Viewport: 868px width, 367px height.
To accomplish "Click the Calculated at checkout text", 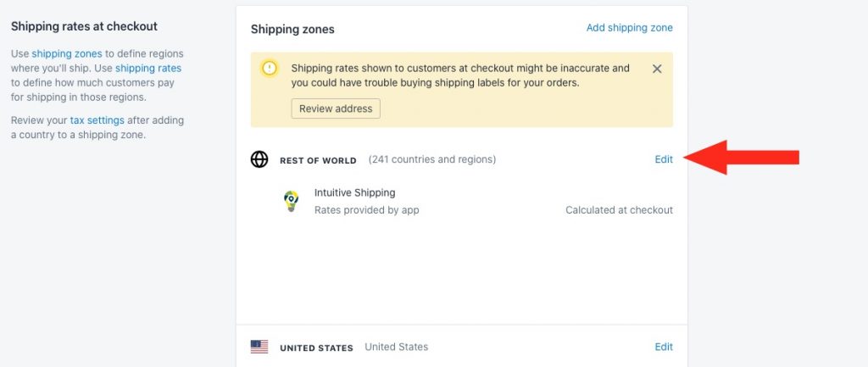I will 620,210.
